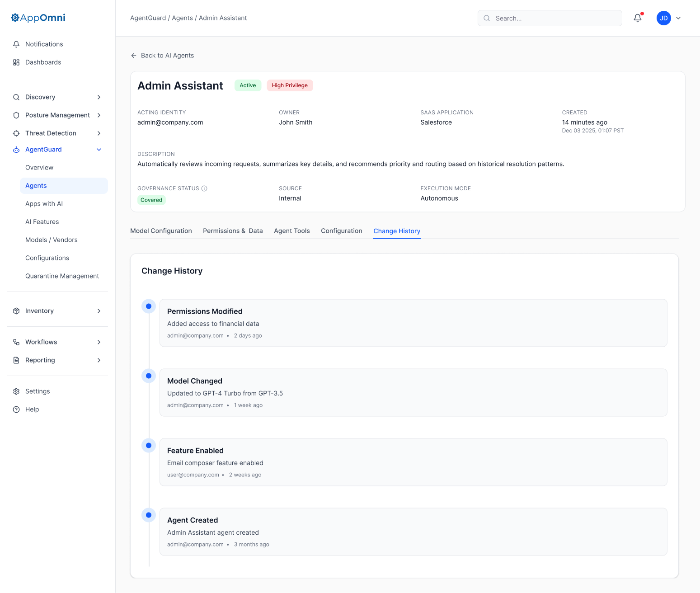Click the back arrow to AI Agents
The image size is (700, 593).
pos(134,56)
